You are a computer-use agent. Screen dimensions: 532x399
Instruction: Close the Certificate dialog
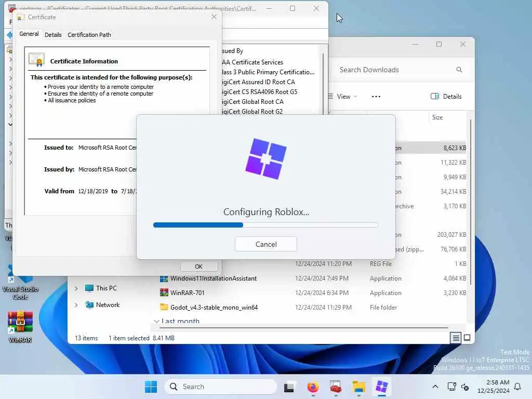coord(214,17)
